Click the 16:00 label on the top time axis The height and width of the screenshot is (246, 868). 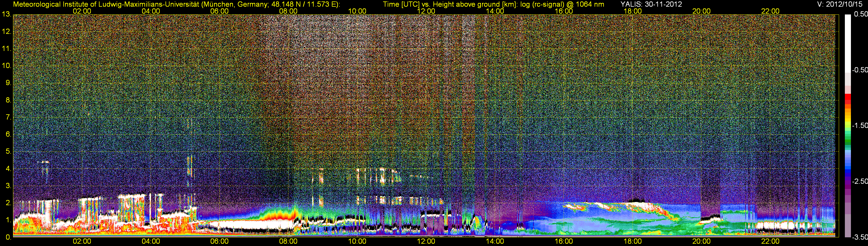pyautogui.click(x=564, y=11)
